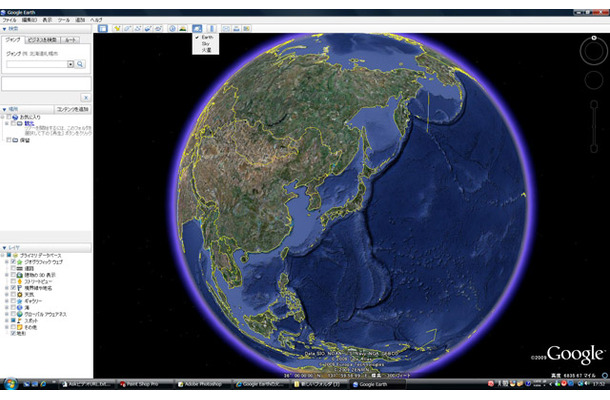The width and height of the screenshot is (610, 400).
Task: Uncheck the ジオグラフィック ウェブ layer checkbox
Action: point(13,262)
